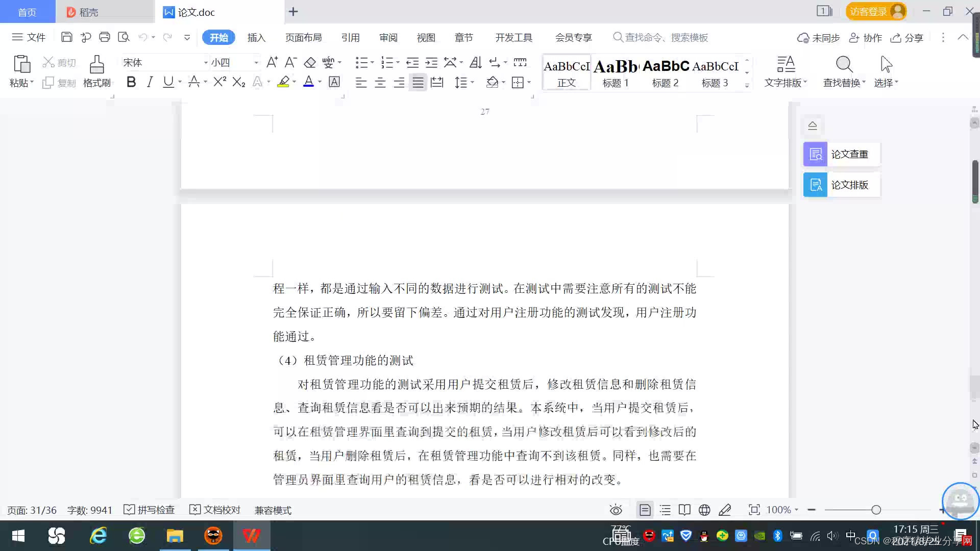Select the 标题 1 heading style
This screenshot has width=980, height=551.
(616, 72)
